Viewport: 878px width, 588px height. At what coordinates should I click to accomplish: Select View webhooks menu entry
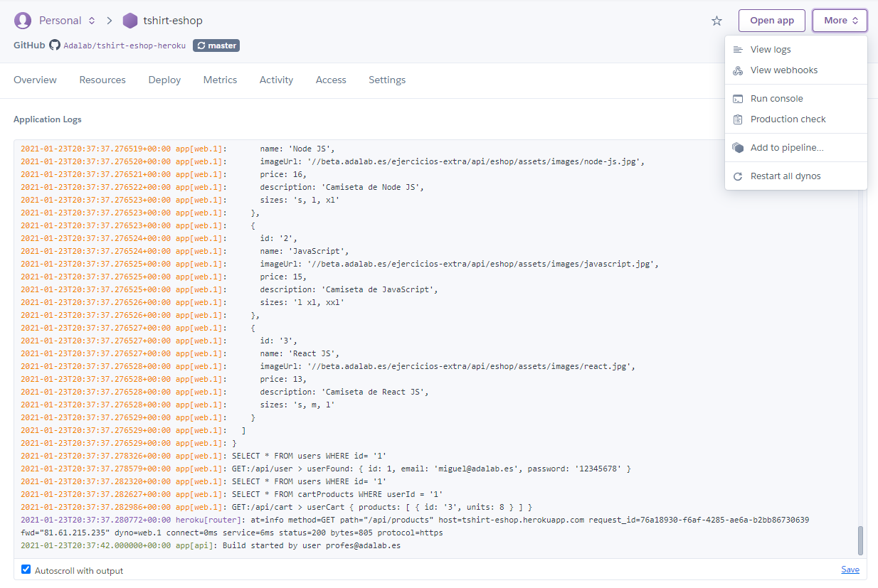(x=795, y=70)
